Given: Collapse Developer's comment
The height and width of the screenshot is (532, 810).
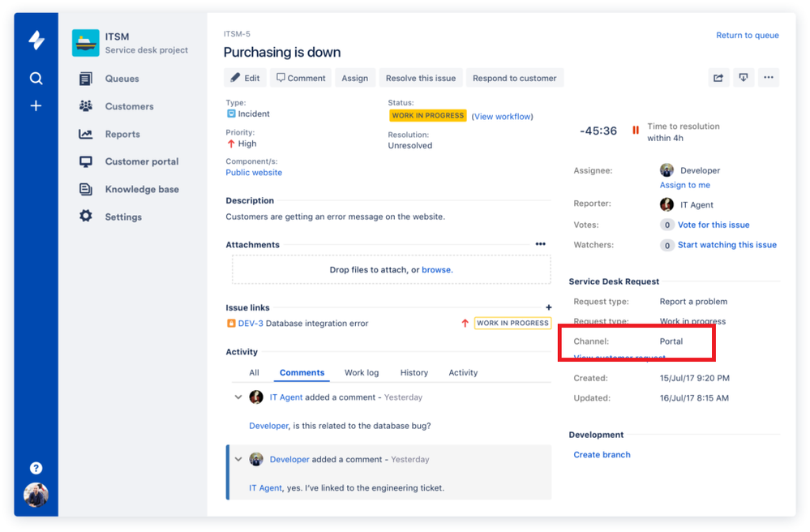Looking at the screenshot, I should [238, 459].
